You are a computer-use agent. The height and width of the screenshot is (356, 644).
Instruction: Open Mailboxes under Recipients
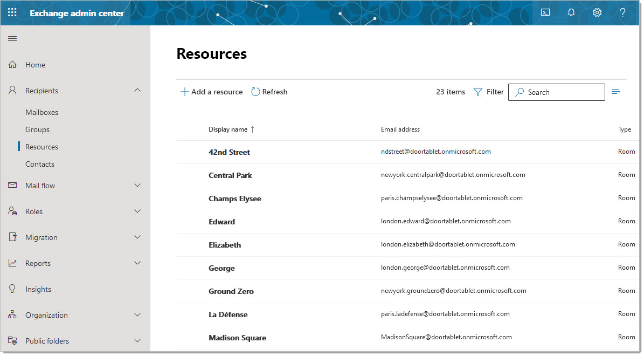[x=42, y=112]
